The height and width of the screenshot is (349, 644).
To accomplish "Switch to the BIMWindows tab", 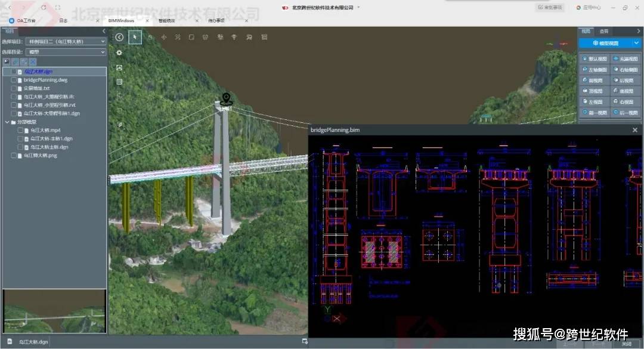I will (x=122, y=20).
